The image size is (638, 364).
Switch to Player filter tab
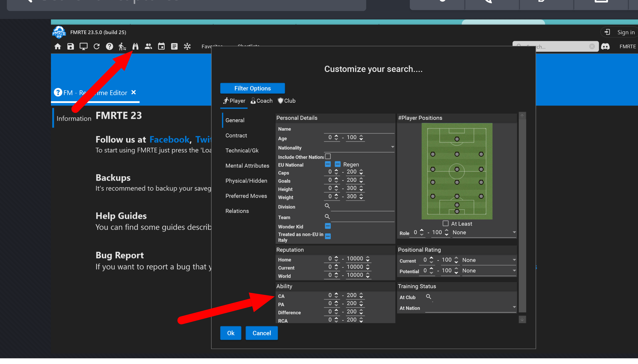click(x=234, y=101)
